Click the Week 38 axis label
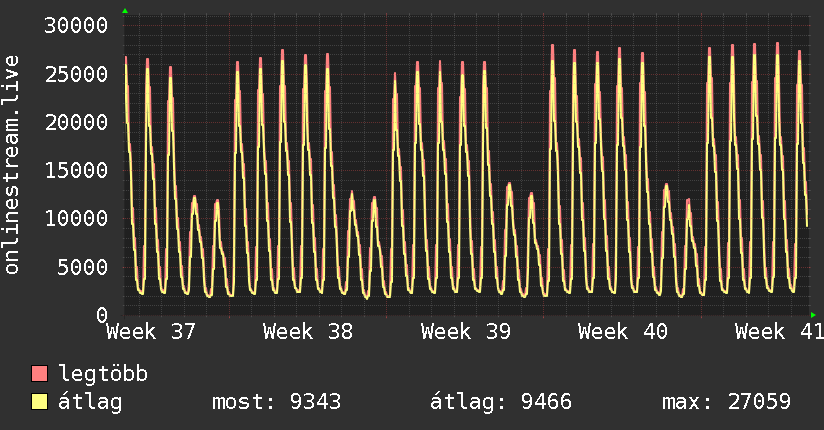Screen dimensions: 824x430 pyautogui.click(x=308, y=332)
